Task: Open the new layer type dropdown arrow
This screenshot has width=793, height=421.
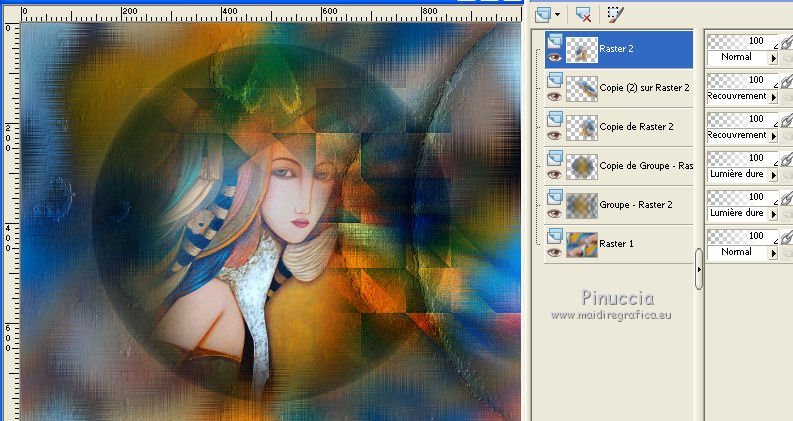Action: (x=557, y=15)
